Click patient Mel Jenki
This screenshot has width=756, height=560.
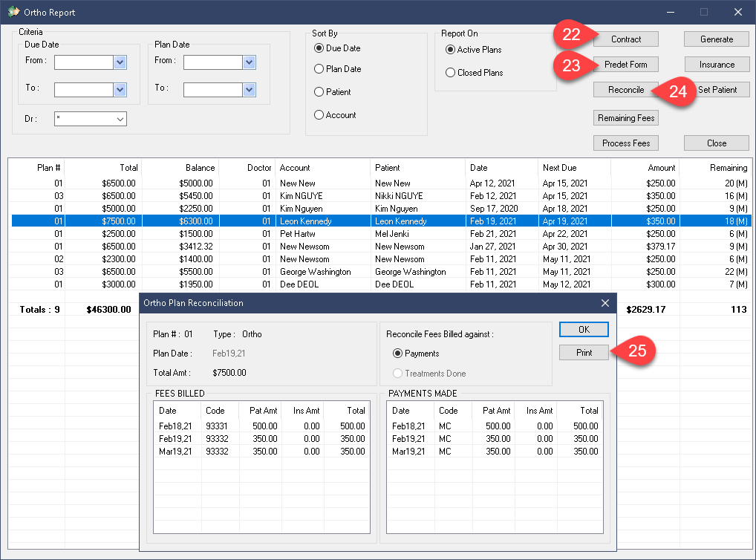[392, 234]
